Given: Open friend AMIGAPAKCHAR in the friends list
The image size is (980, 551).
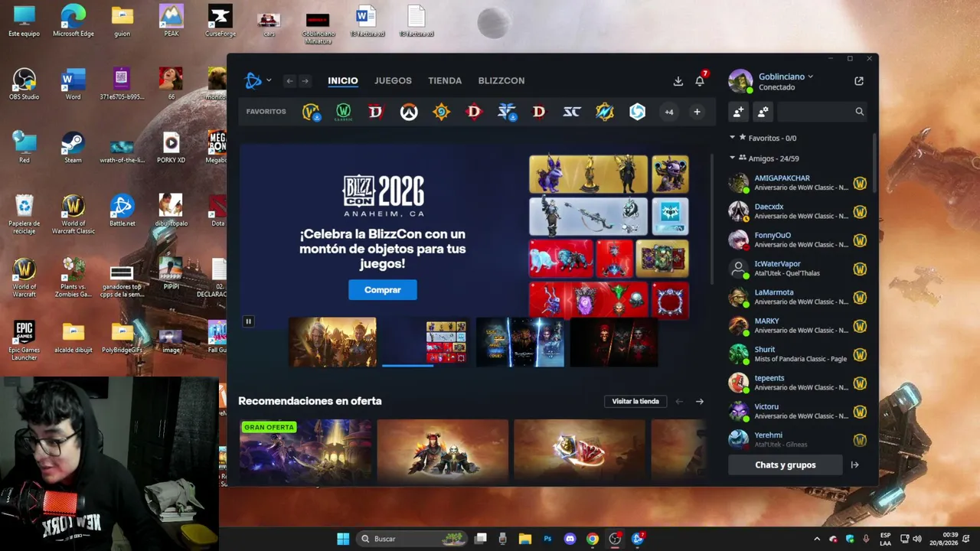Looking at the screenshot, I should (797, 183).
